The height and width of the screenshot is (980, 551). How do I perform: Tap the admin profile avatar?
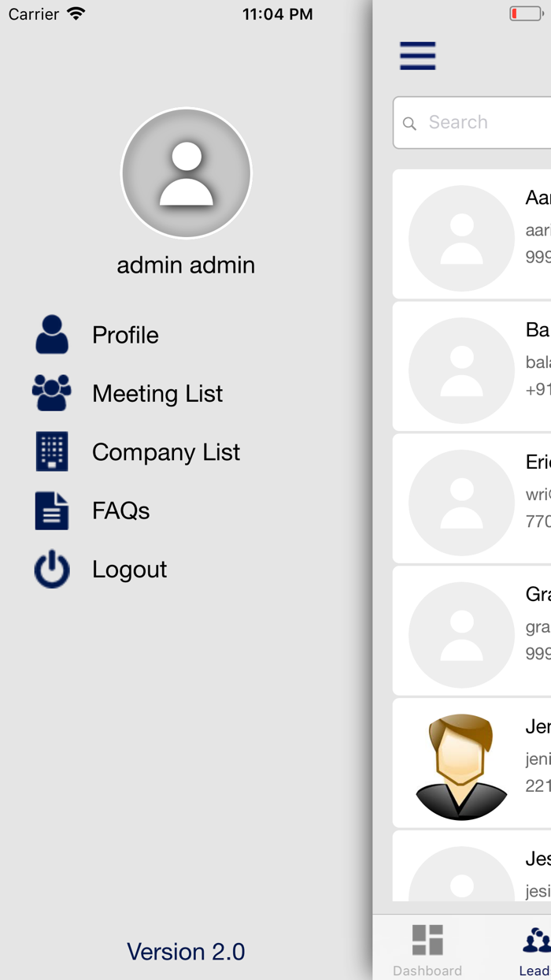187,173
